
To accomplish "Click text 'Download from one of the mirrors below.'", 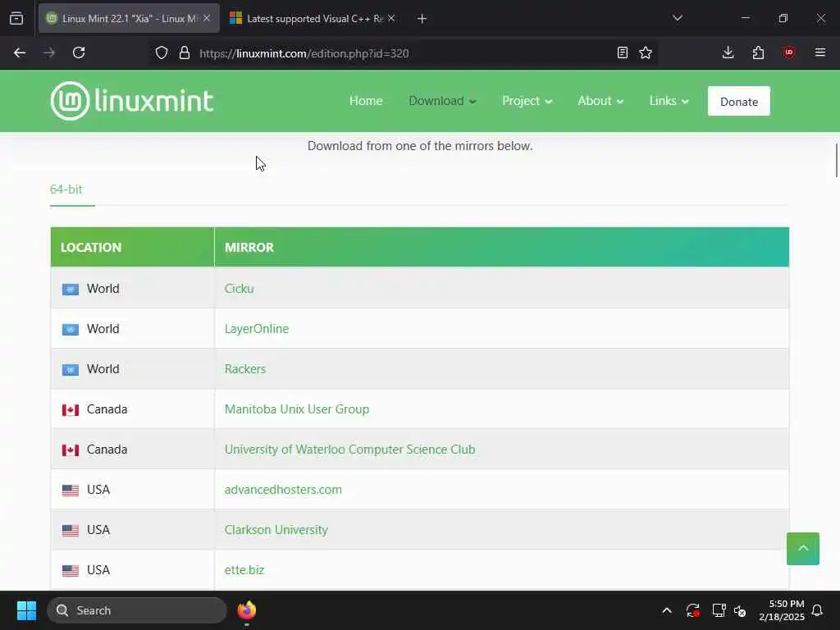I will tap(420, 146).
